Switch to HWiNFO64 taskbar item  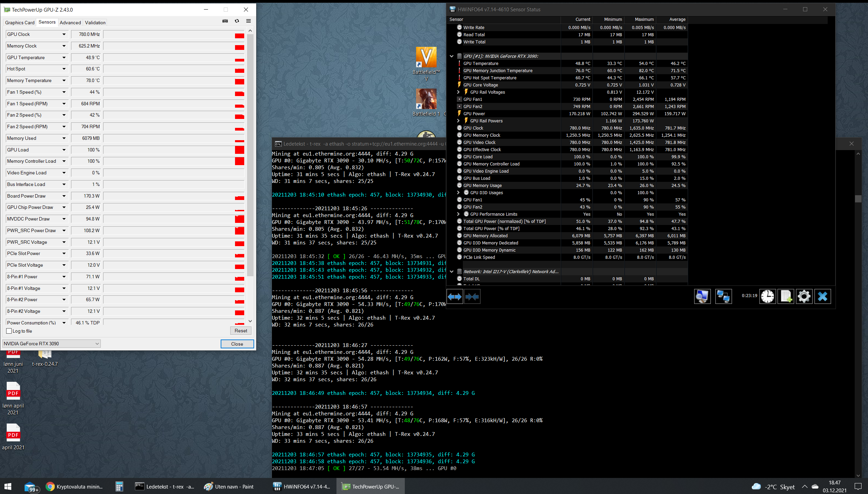pos(302,486)
